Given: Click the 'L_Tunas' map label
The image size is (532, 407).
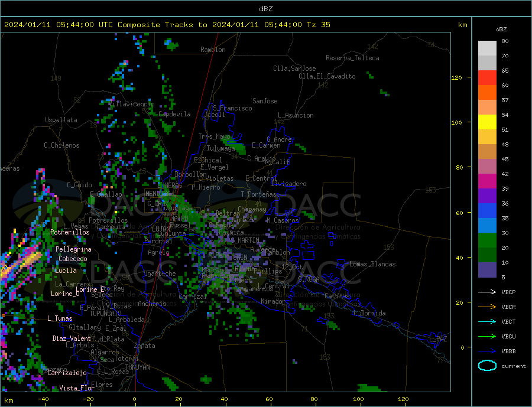Looking at the screenshot, I should click(60, 318).
